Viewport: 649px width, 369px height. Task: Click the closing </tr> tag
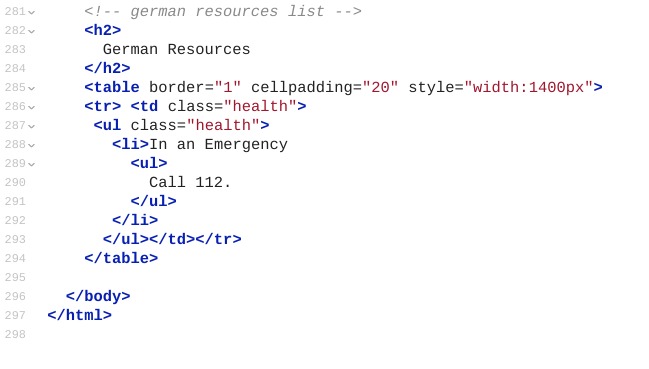click(x=218, y=240)
